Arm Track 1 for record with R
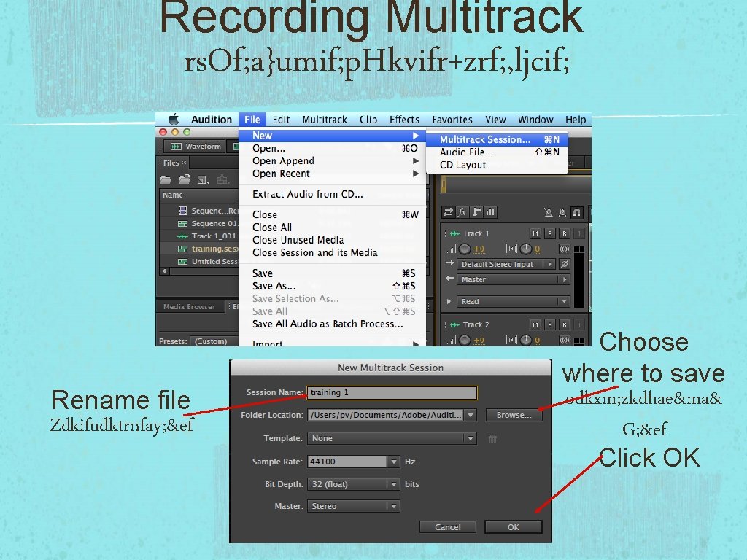The height and width of the screenshot is (560, 747). point(564,233)
